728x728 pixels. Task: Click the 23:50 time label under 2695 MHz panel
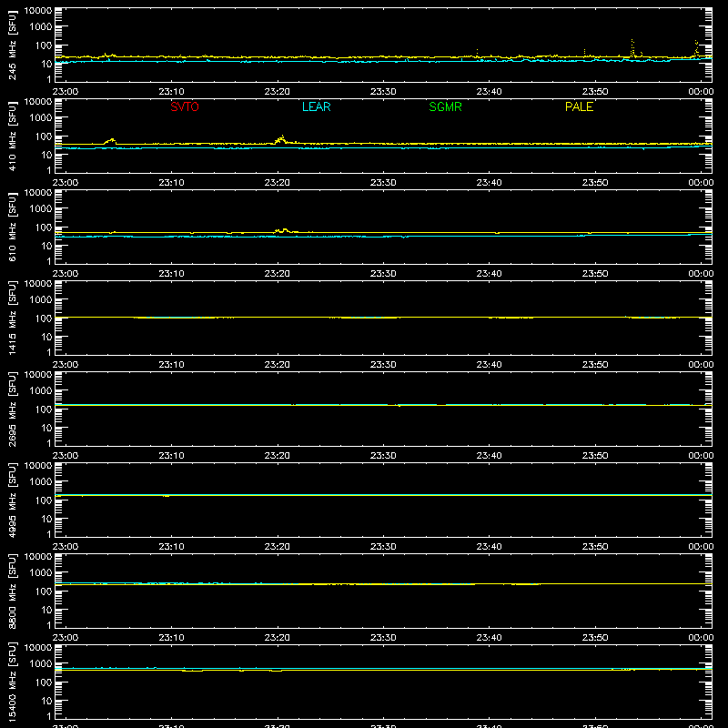595,456
